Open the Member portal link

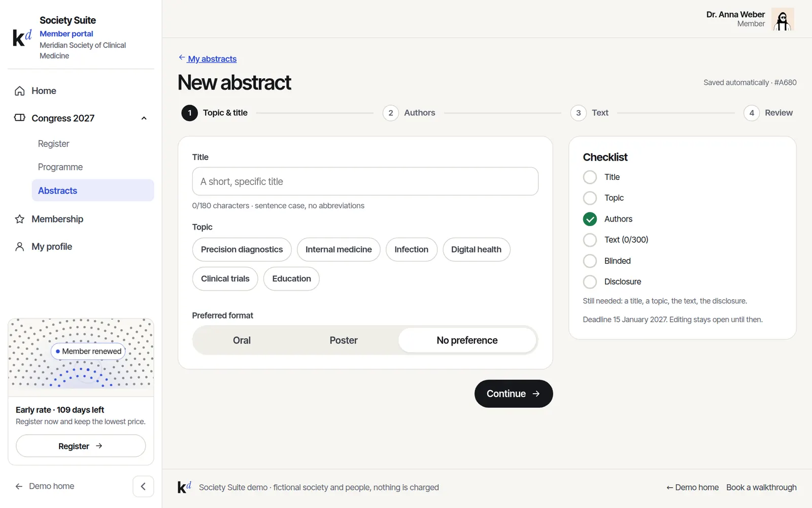pos(66,34)
